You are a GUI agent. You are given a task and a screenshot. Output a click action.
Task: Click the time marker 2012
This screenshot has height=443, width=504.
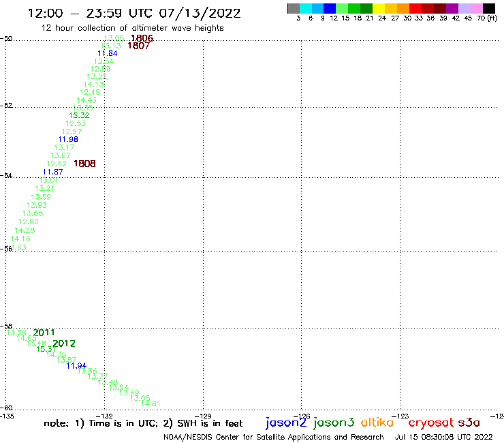pos(63,343)
